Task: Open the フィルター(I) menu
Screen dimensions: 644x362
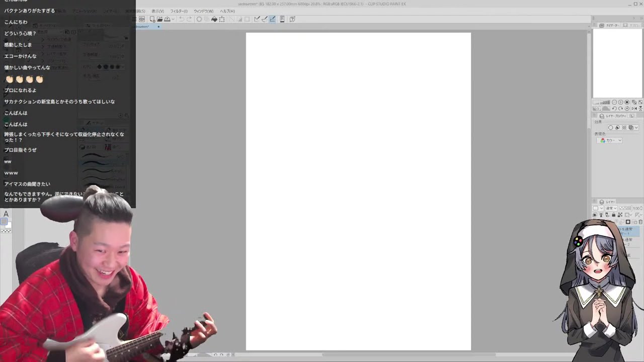Action: click(179, 11)
